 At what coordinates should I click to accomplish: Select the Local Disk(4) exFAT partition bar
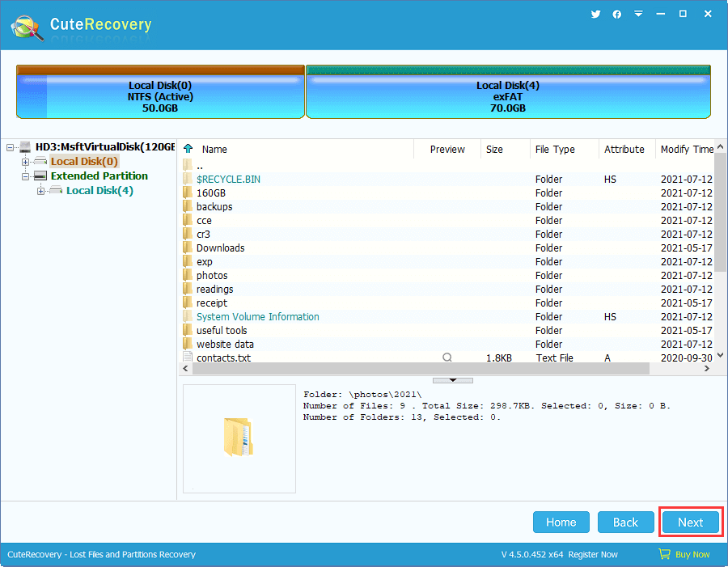[508, 92]
